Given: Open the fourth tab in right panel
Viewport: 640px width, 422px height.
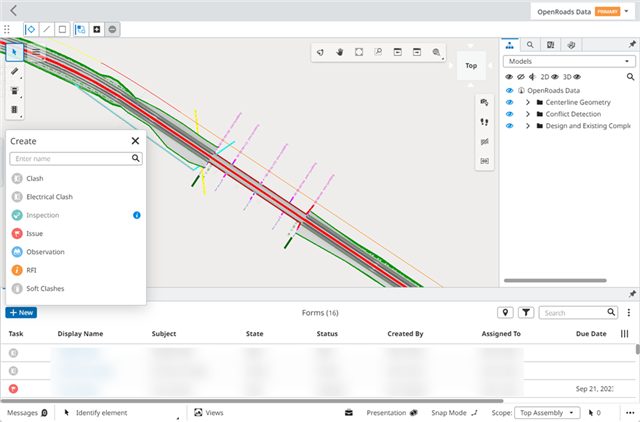Looking at the screenshot, I should [x=571, y=44].
